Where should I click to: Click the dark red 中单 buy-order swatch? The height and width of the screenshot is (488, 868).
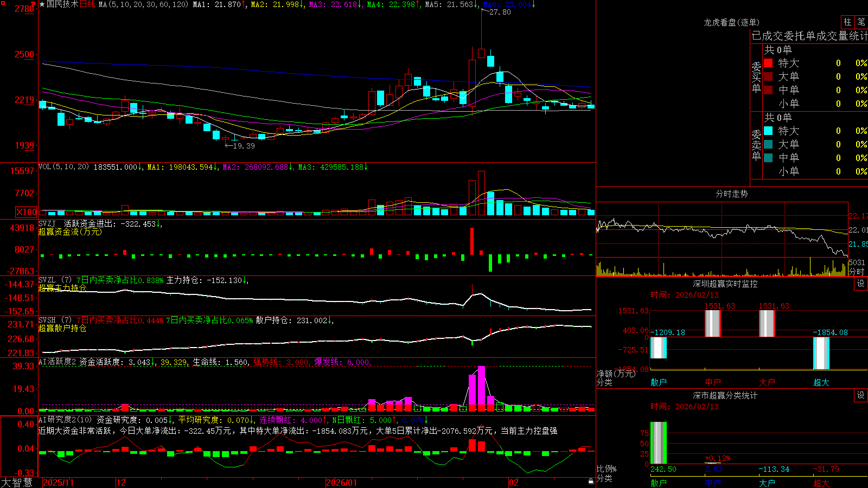[768, 89]
